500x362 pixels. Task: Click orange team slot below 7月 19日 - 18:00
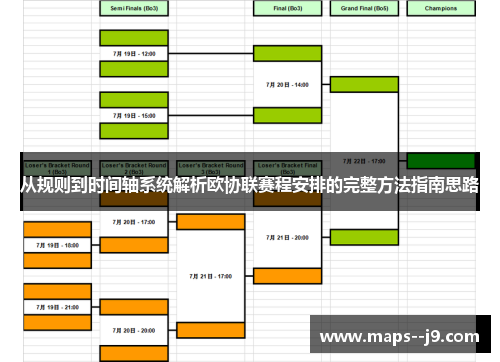(57, 261)
